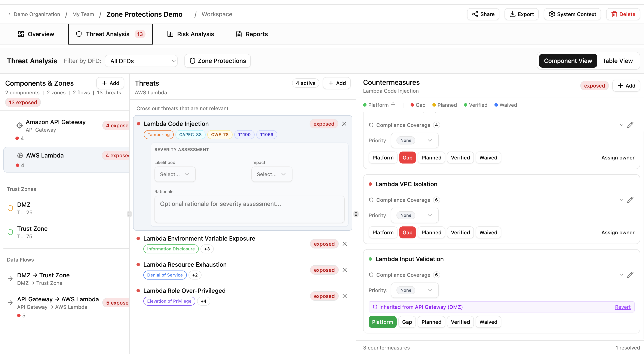Set first countermeasure status to Platform
This screenshot has width=644, height=354.
pos(383,158)
